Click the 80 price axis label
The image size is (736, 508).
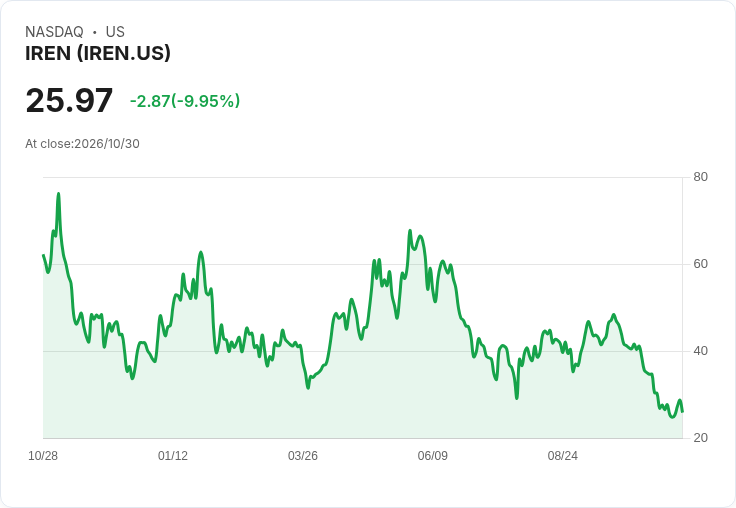pos(700,177)
